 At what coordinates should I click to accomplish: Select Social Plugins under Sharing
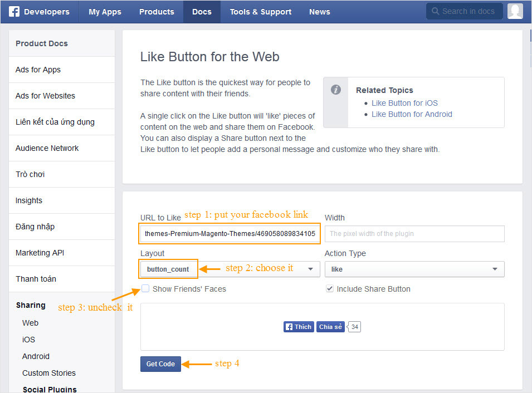click(50, 389)
